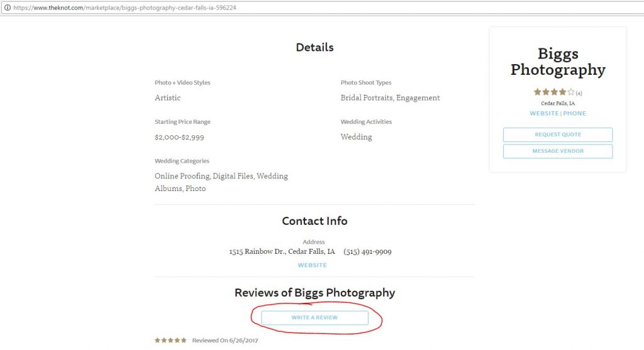Click the WRITE A REVIEW button

(x=314, y=317)
